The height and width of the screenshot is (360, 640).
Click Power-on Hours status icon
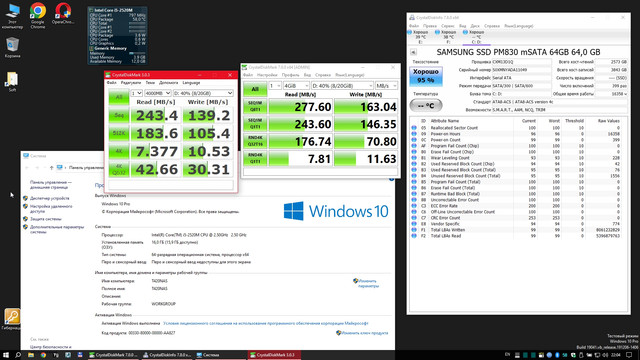[413, 134]
